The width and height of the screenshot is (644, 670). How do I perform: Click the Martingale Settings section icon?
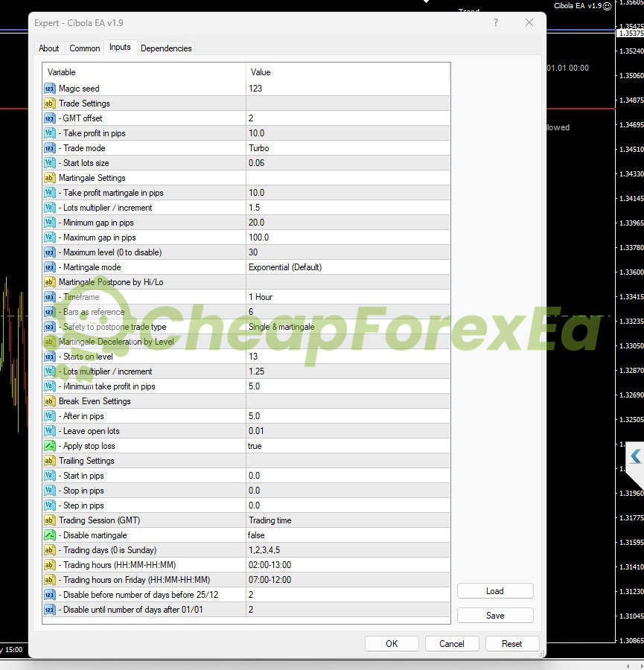[x=50, y=178]
